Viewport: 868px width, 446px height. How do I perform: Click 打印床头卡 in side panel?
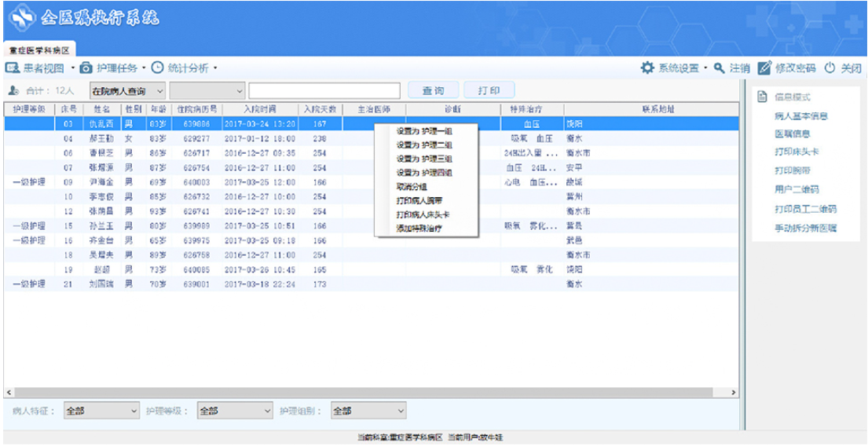pos(797,152)
